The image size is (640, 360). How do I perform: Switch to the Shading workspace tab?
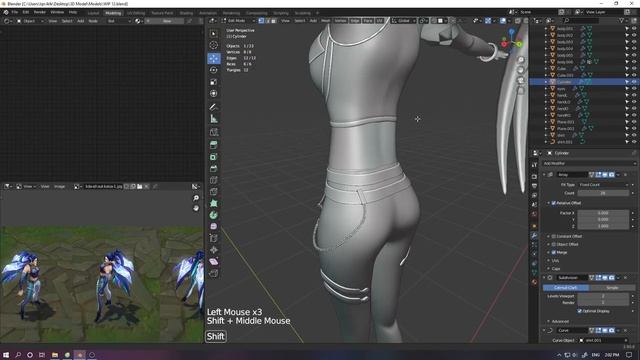pos(186,13)
